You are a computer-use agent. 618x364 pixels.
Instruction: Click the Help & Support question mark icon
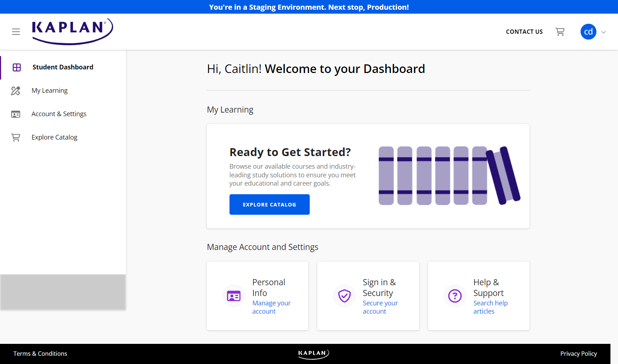tap(455, 296)
